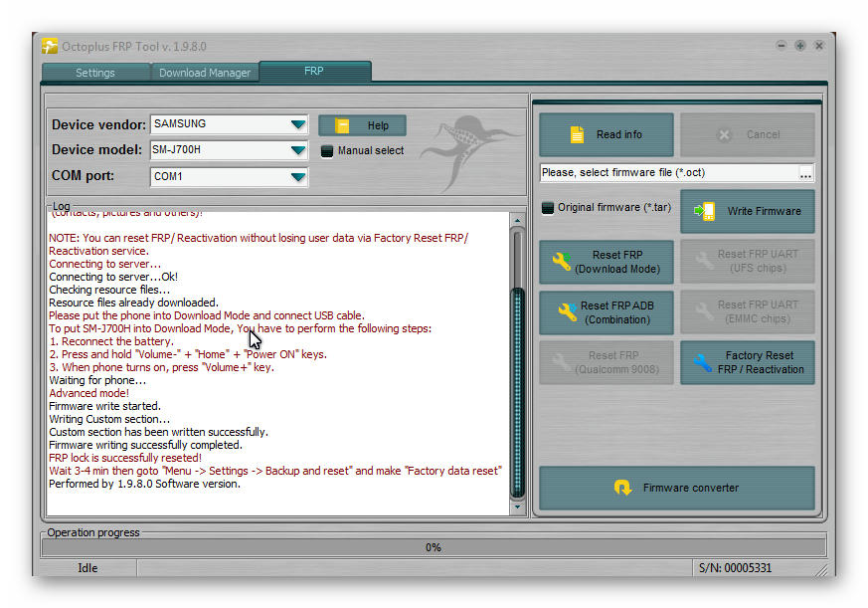Click the Reset FRP UART UFS wrench icon
This screenshot has height=608, width=868.
[x=704, y=261]
